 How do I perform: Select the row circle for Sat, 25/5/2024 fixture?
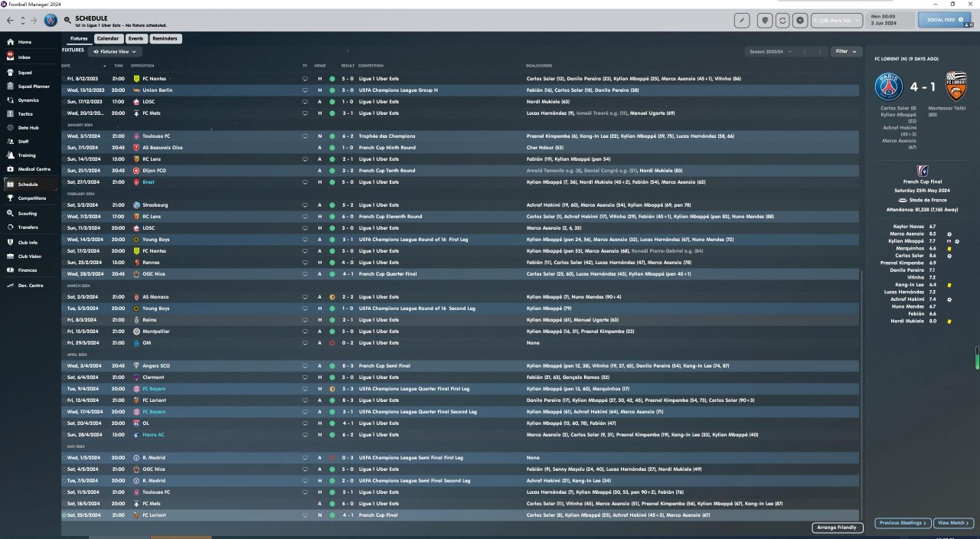tap(64, 515)
